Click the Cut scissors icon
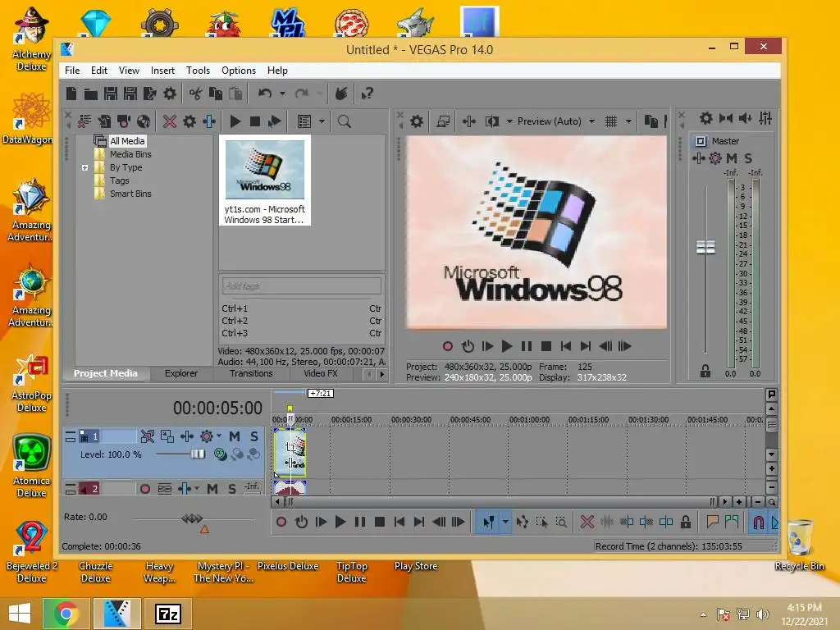 click(x=195, y=94)
